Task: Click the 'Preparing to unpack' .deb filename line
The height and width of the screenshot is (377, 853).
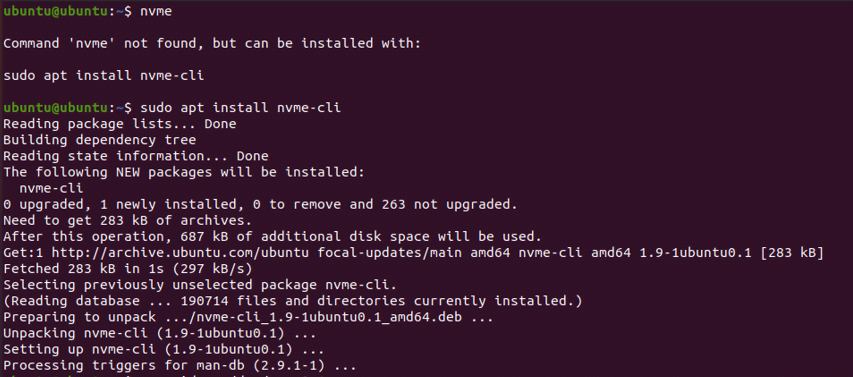Action: pos(249,317)
